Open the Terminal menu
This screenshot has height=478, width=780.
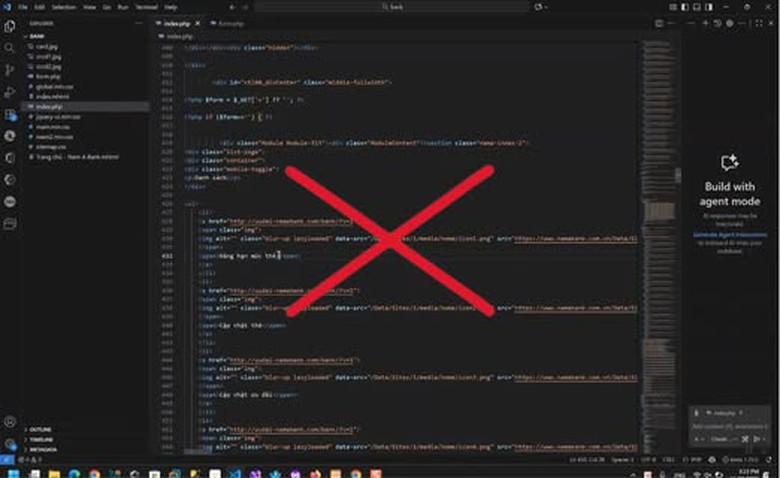click(x=146, y=7)
